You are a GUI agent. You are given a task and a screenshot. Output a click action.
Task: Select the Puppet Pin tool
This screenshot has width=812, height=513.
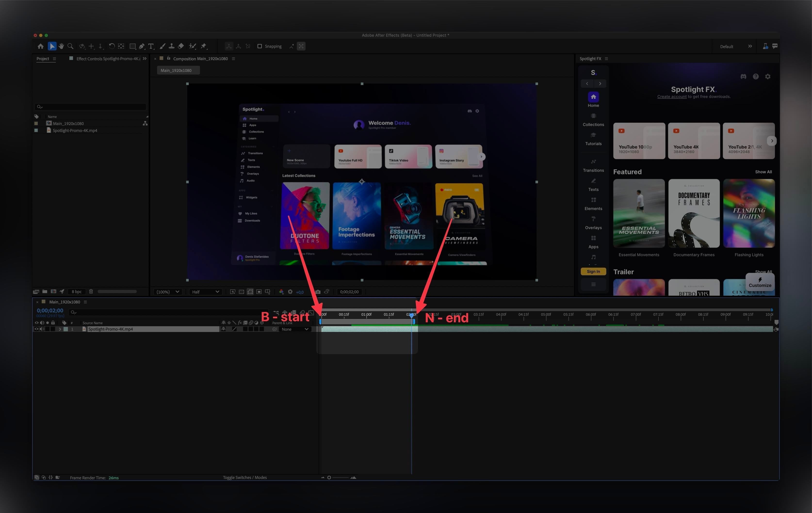204,46
